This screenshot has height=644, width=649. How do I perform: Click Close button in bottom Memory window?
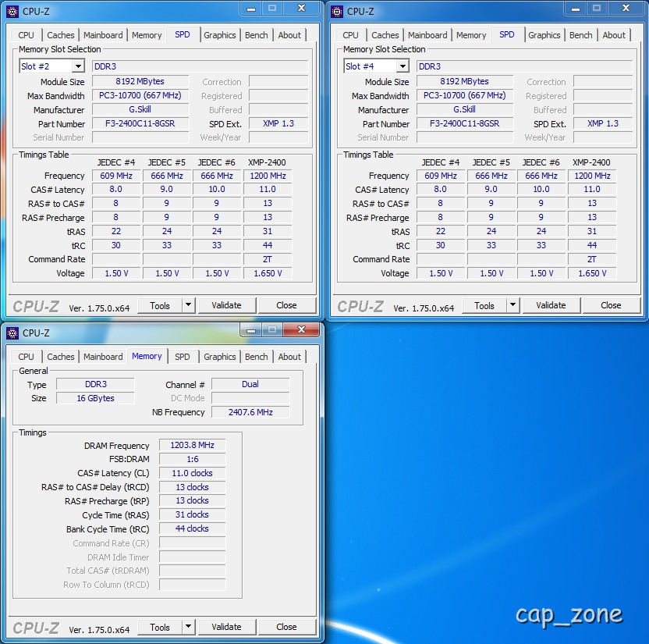click(x=286, y=627)
